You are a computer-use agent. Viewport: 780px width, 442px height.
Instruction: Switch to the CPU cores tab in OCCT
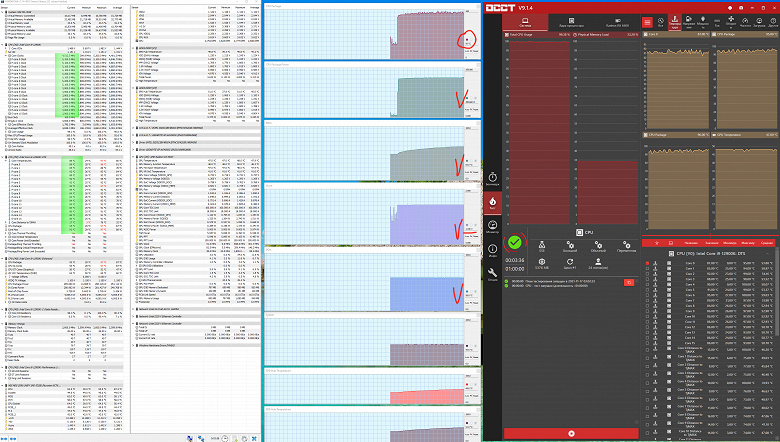[571, 22]
